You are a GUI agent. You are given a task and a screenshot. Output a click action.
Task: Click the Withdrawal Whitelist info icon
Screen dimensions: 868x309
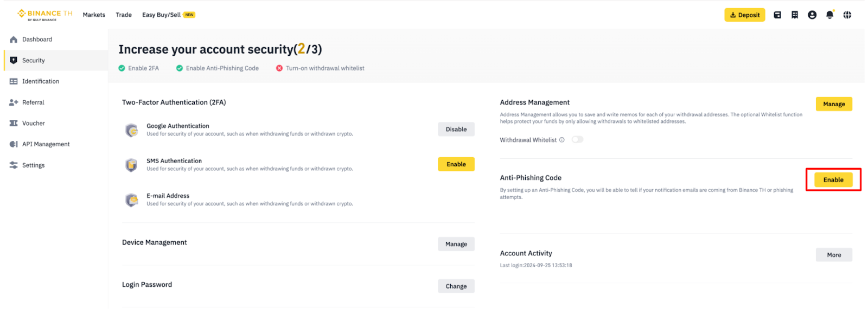tap(561, 140)
